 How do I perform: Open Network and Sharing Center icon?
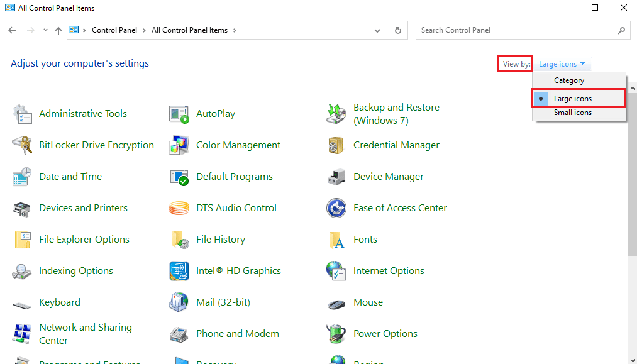23,334
